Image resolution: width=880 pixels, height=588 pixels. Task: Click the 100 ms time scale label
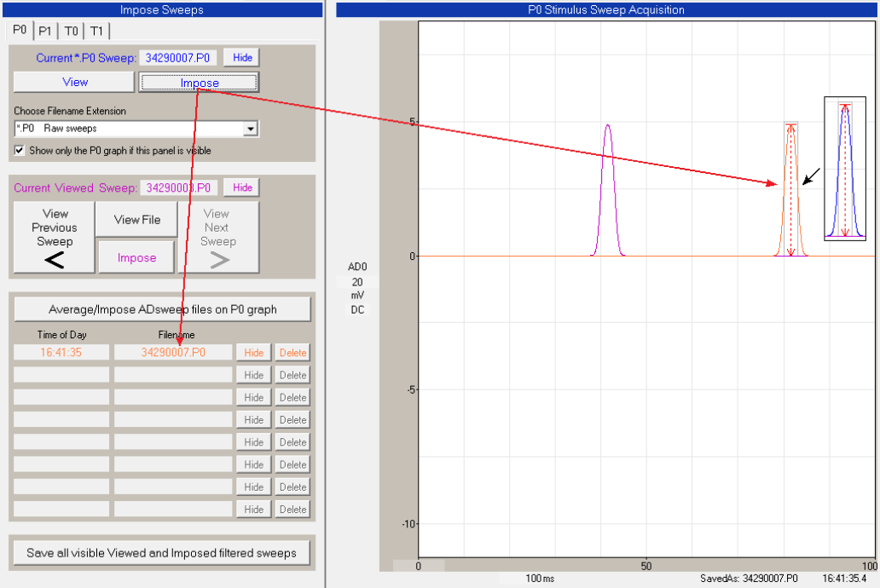(540, 579)
